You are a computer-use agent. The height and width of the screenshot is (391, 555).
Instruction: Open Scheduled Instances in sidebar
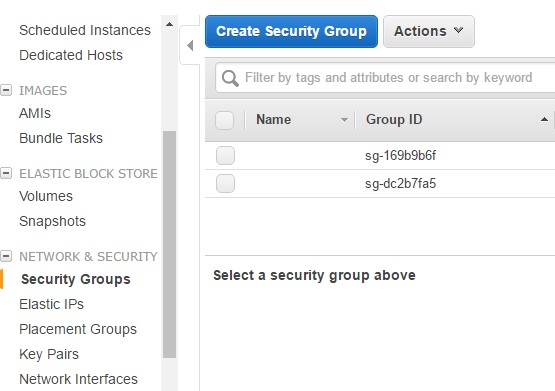click(85, 30)
